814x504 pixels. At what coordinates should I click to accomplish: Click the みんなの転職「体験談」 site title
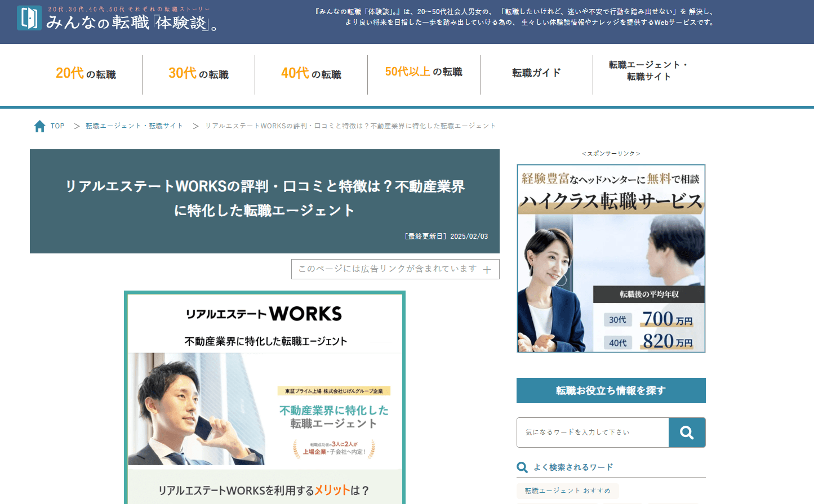(132, 23)
